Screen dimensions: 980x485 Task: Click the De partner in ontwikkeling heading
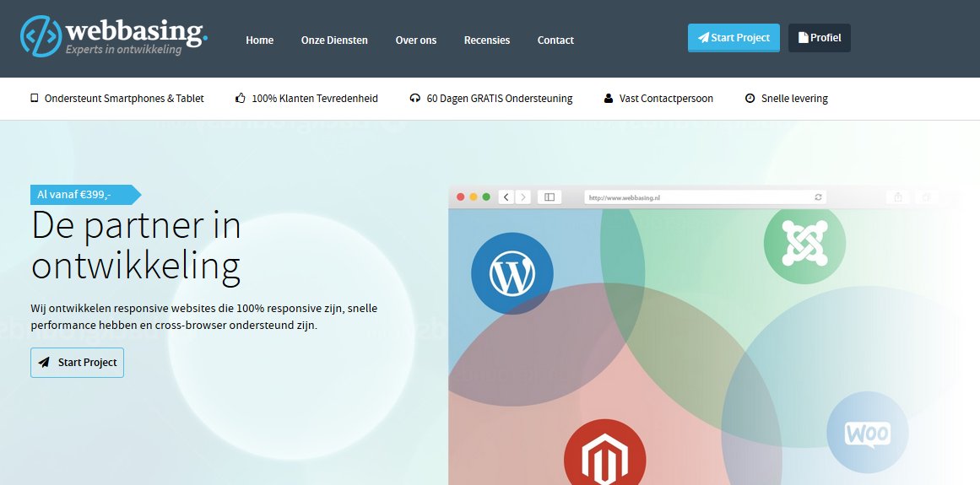click(136, 246)
